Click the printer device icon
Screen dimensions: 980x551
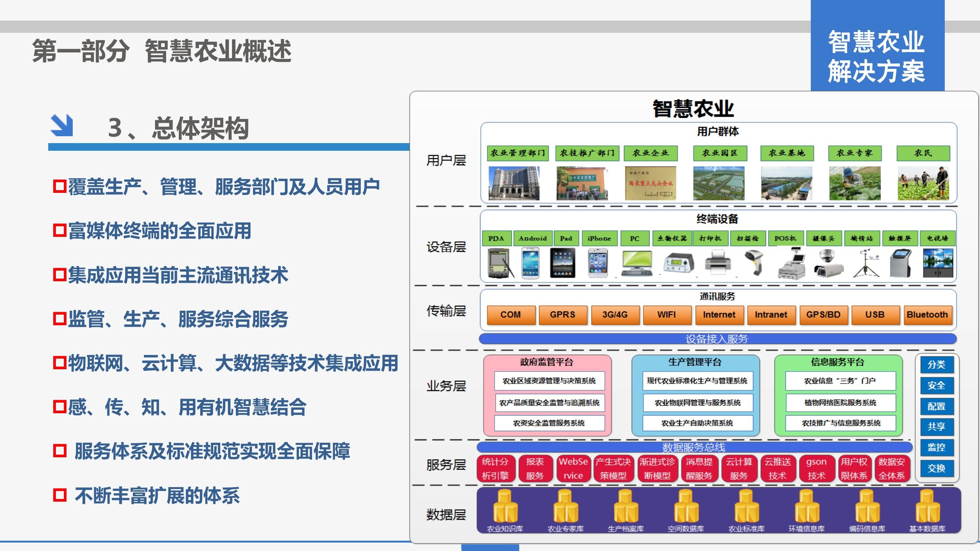click(x=718, y=263)
